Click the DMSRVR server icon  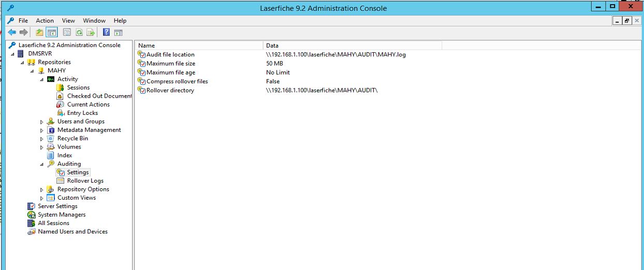point(21,54)
